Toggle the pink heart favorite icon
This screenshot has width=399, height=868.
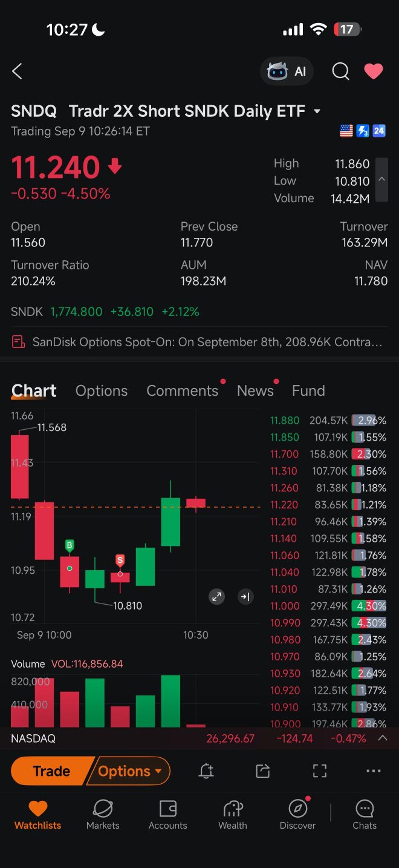[x=374, y=71]
